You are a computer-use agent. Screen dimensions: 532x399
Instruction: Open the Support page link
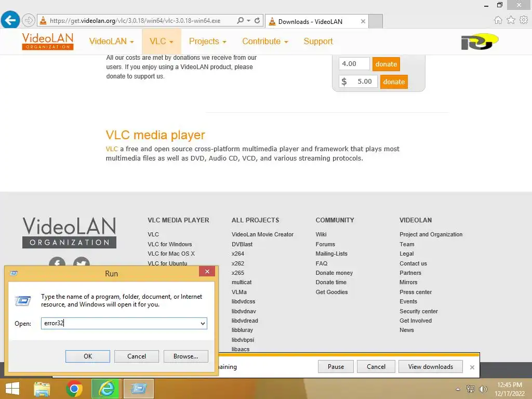[x=318, y=42]
